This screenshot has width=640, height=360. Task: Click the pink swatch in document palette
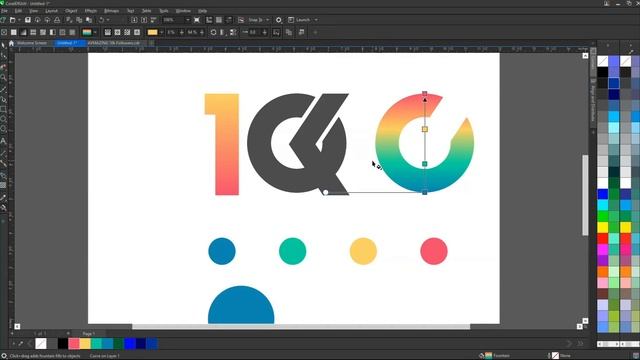(74, 344)
